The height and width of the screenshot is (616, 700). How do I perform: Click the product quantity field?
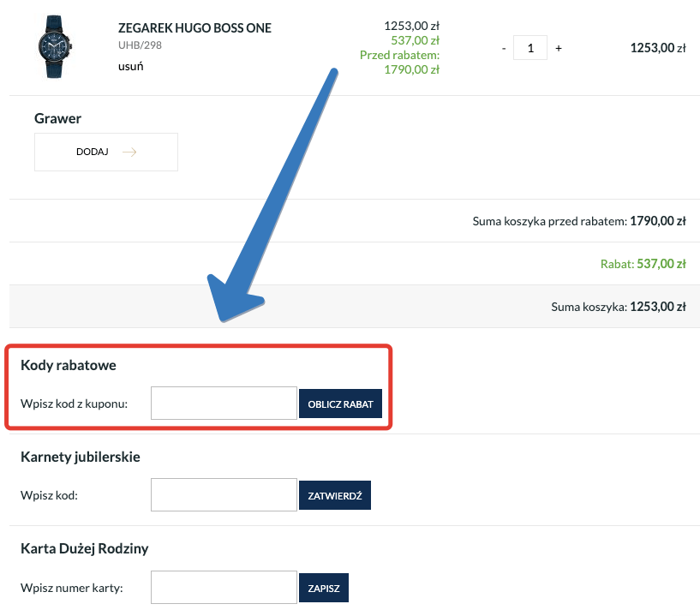coord(530,48)
